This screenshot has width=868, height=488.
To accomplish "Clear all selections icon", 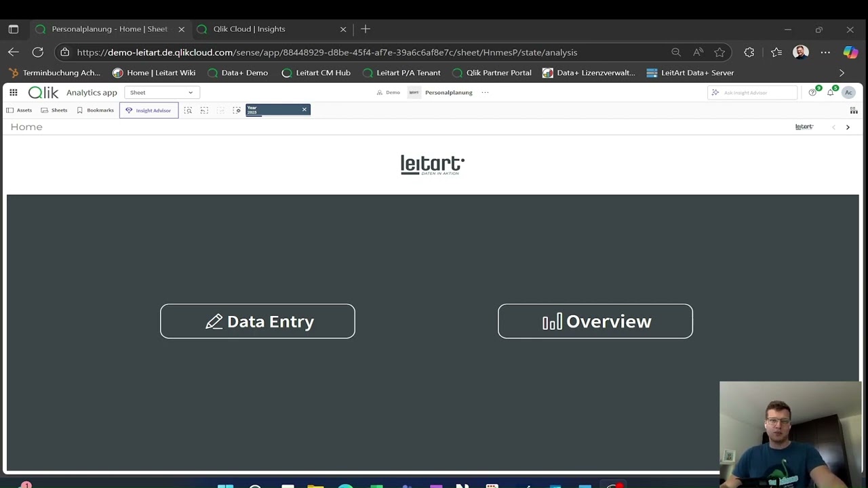I will click(237, 110).
